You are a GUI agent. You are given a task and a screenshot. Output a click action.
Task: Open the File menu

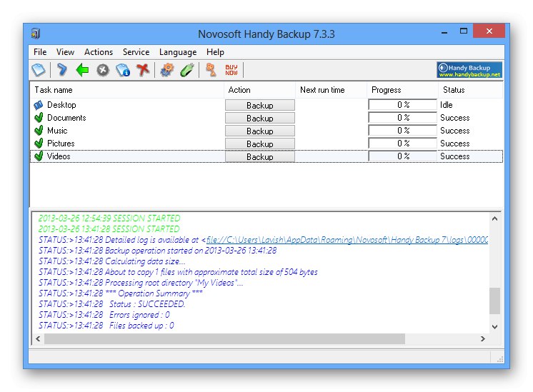pyautogui.click(x=40, y=52)
